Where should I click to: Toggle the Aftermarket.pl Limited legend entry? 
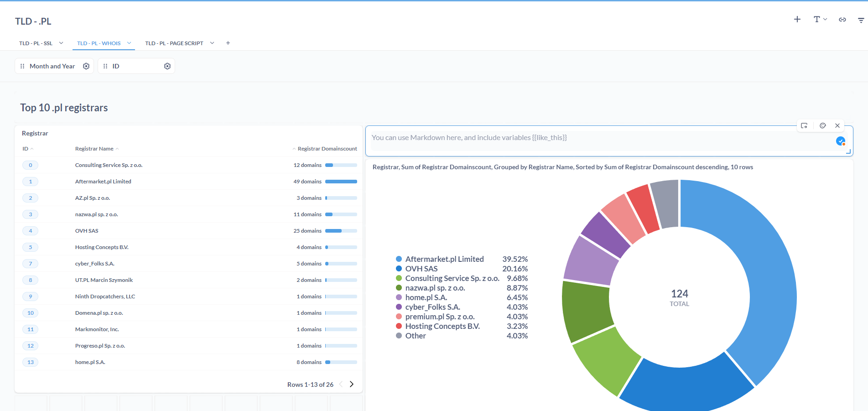coord(444,259)
